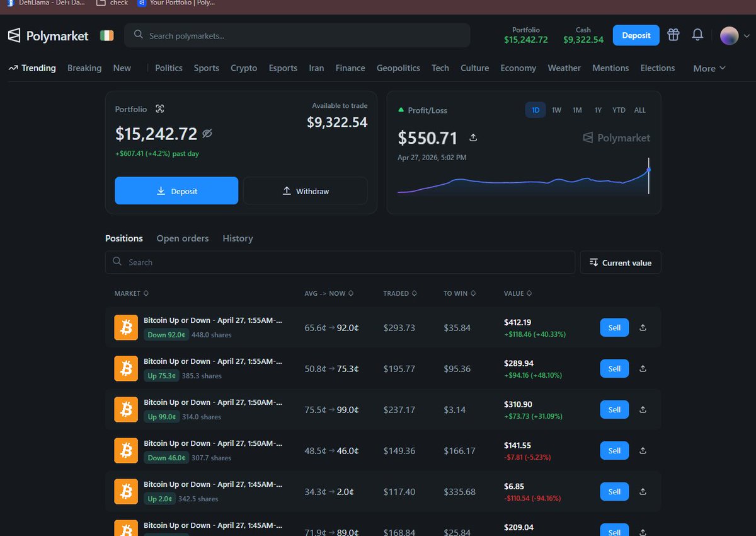Go to Esports category
Screen dimensions: 756x536
click(283, 68)
